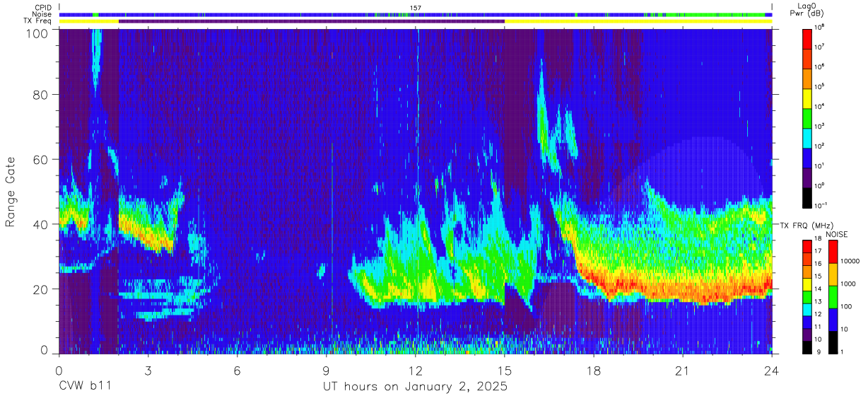Click x-axis hour tick label 3
The width and height of the screenshot is (868, 401).
[x=148, y=371]
